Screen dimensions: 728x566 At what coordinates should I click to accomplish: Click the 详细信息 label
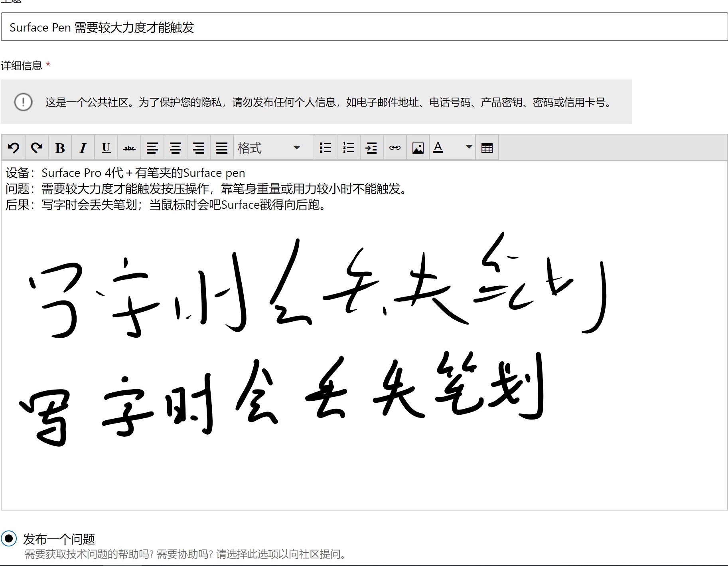(22, 65)
